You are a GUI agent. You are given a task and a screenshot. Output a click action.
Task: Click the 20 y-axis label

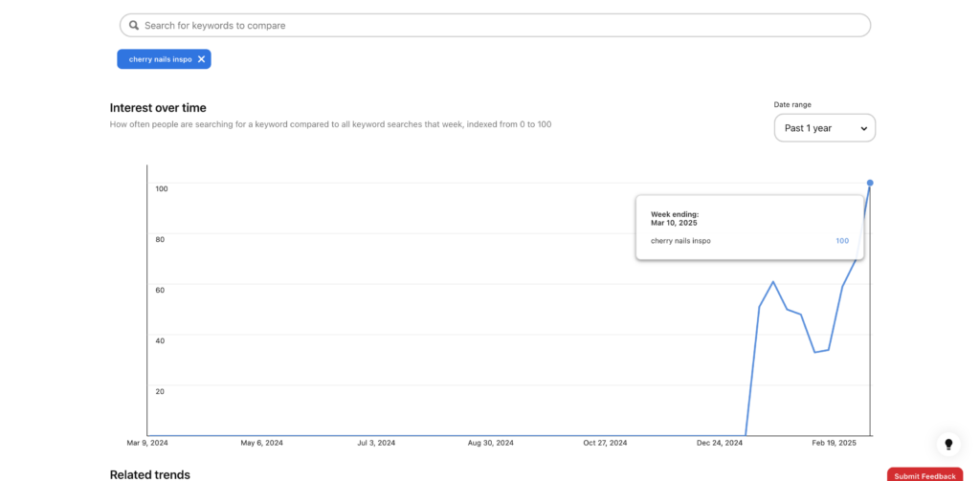point(160,392)
